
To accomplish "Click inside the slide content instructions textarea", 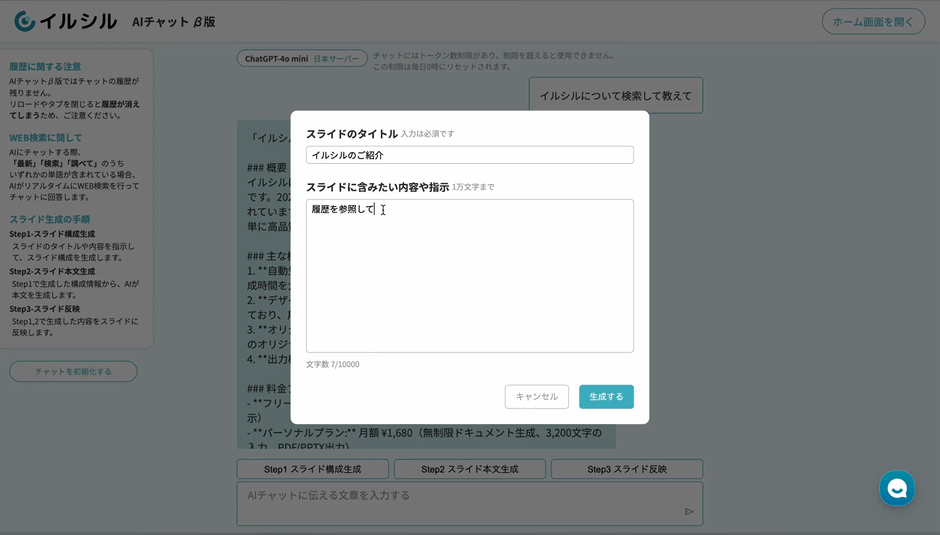I will point(469,280).
